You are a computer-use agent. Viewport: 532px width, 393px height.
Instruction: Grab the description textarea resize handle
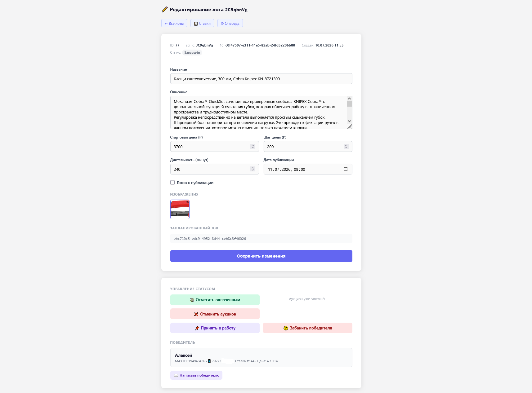pos(350,126)
